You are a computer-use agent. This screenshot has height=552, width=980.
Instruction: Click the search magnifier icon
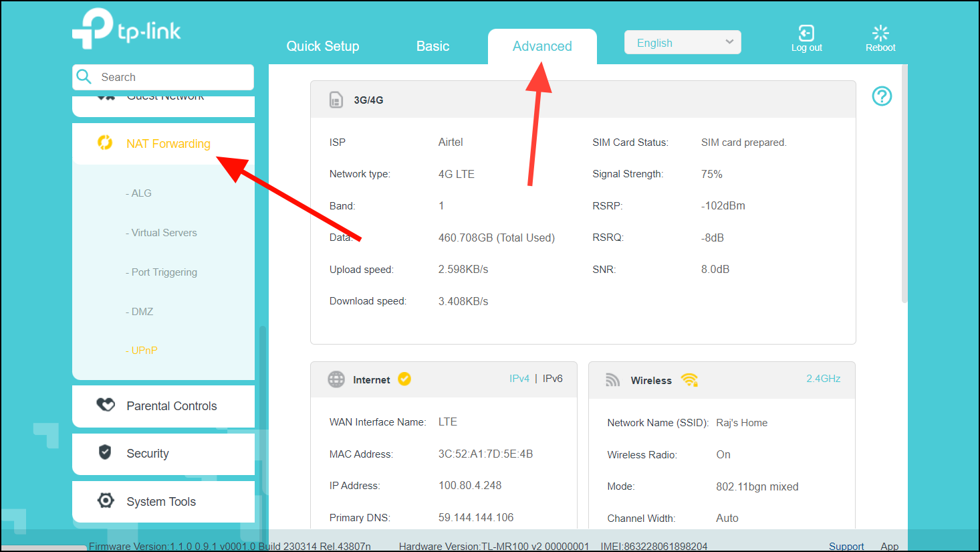84,77
